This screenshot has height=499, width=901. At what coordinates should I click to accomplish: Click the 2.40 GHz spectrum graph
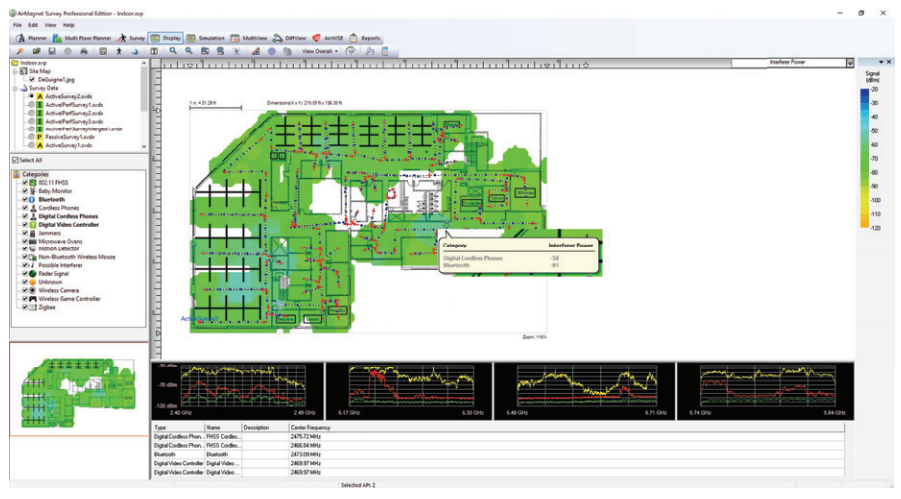237,391
